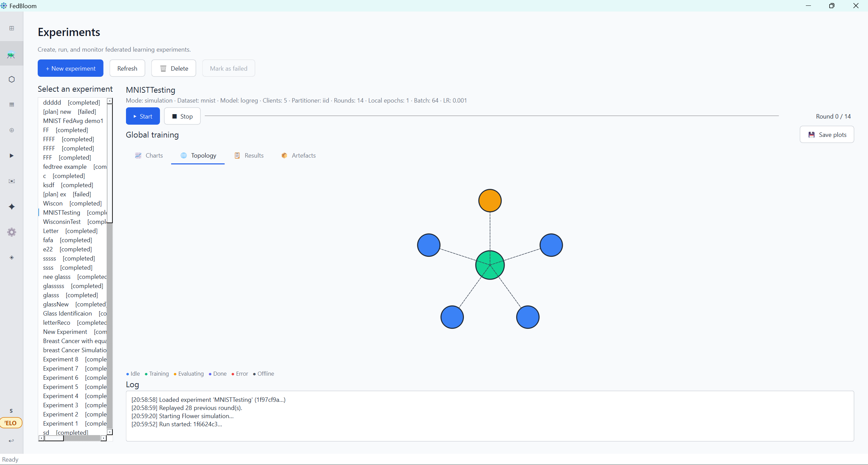Click the 'Run started: 1f6624c3...' log line

point(177,424)
